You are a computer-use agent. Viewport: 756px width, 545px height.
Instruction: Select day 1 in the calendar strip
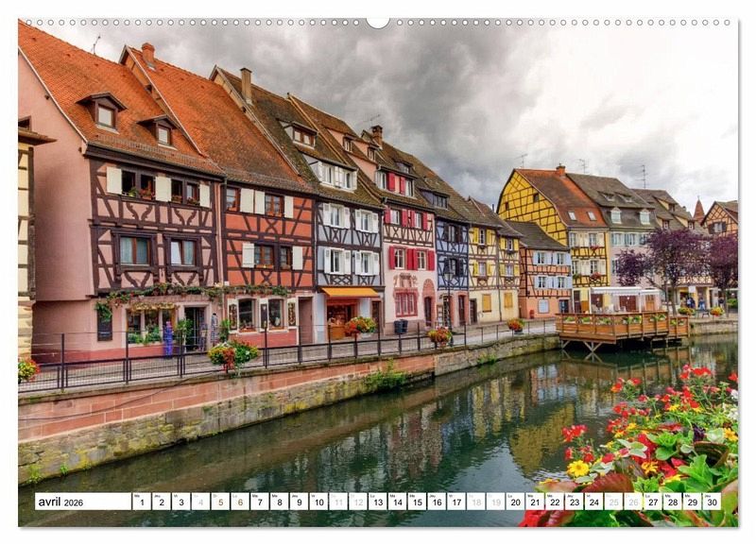pos(142,502)
